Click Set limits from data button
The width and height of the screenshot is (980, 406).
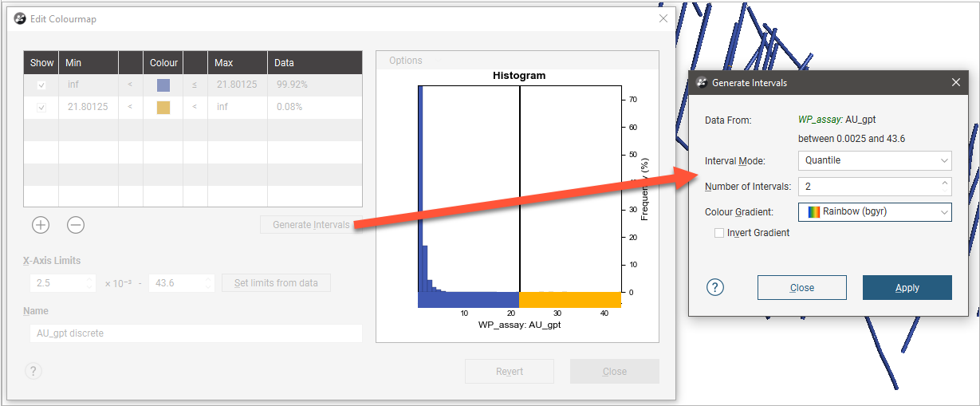[276, 283]
